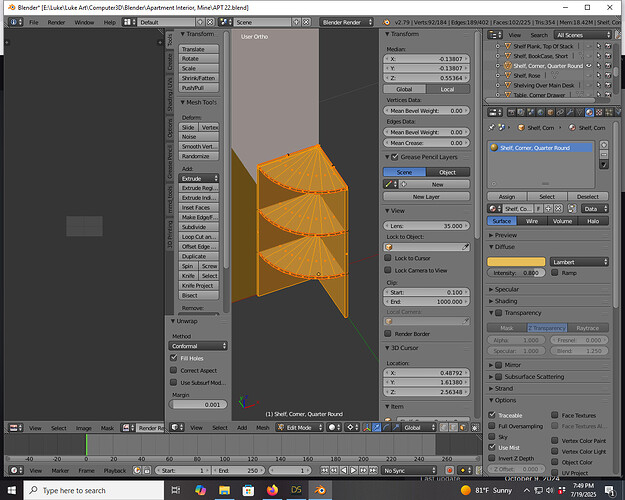The image size is (625, 500).
Task: Uncheck Fill Holes in Unwrap
Action: pyautogui.click(x=173, y=358)
